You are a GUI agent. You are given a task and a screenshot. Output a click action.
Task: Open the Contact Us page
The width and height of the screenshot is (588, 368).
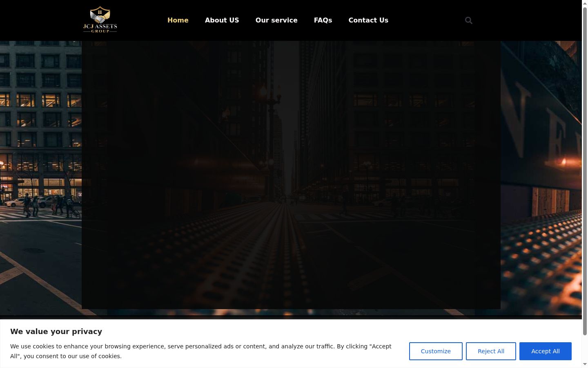tap(368, 20)
